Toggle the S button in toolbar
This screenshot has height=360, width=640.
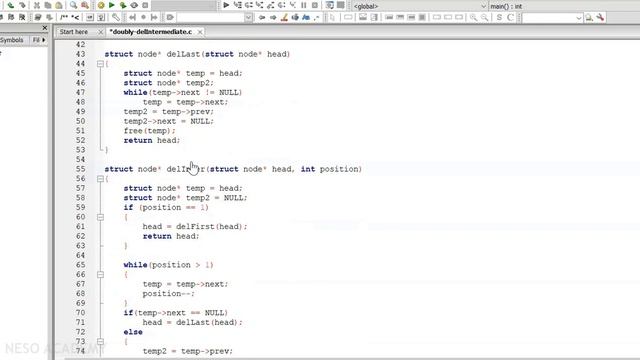coord(499,17)
